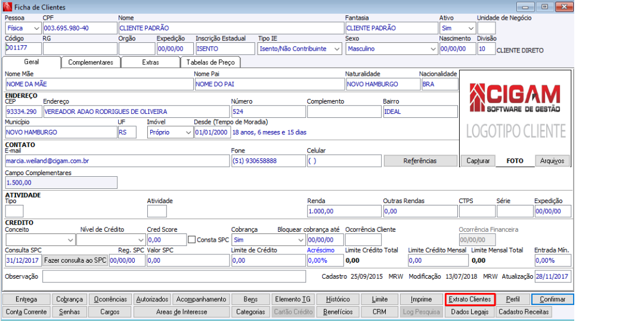Open the Arquivos button
This screenshot has width=644, height=321.
(552, 161)
